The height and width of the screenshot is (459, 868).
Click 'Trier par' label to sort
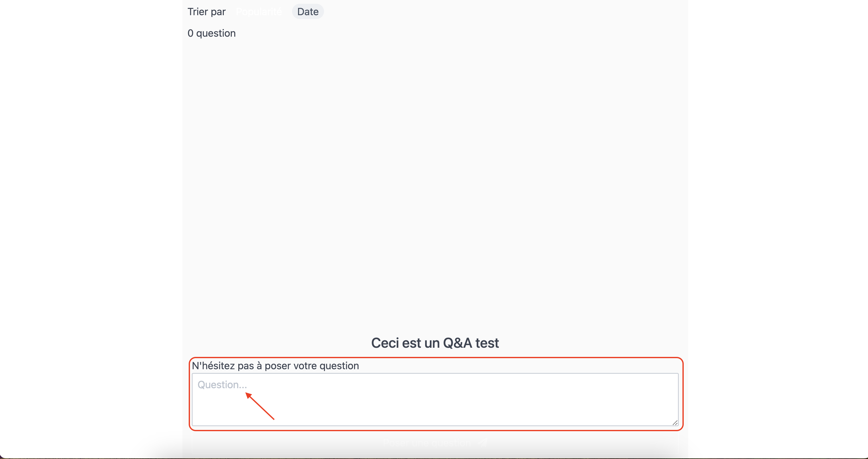coord(207,11)
